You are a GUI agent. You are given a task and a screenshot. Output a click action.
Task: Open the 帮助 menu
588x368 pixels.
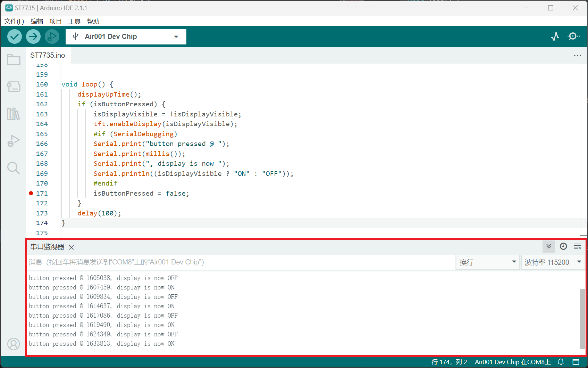(93, 21)
